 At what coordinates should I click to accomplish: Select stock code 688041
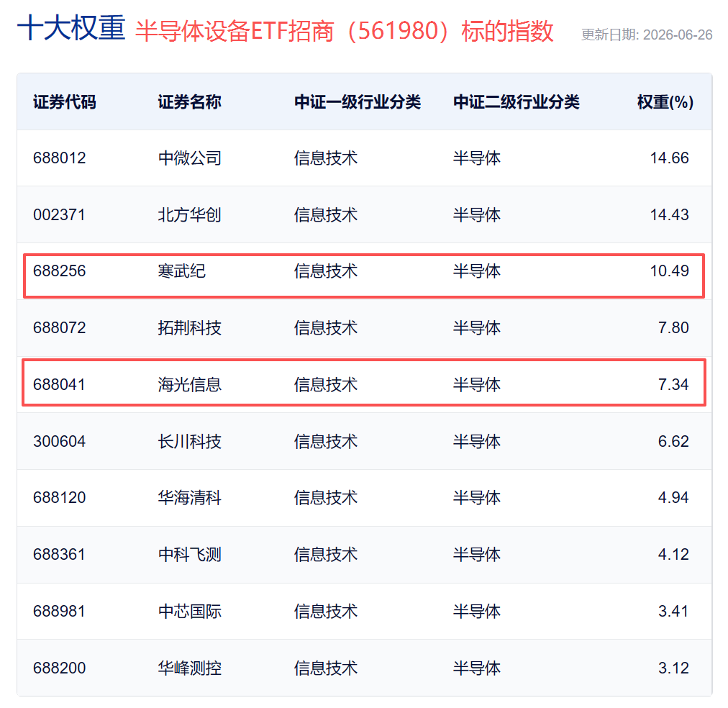[x=60, y=385]
